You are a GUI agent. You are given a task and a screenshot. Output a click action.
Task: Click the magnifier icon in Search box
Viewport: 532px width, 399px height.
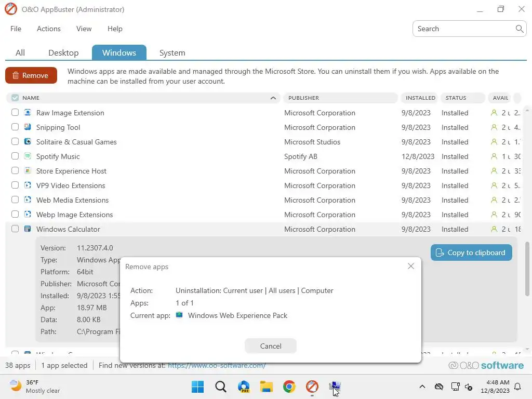[x=519, y=29]
